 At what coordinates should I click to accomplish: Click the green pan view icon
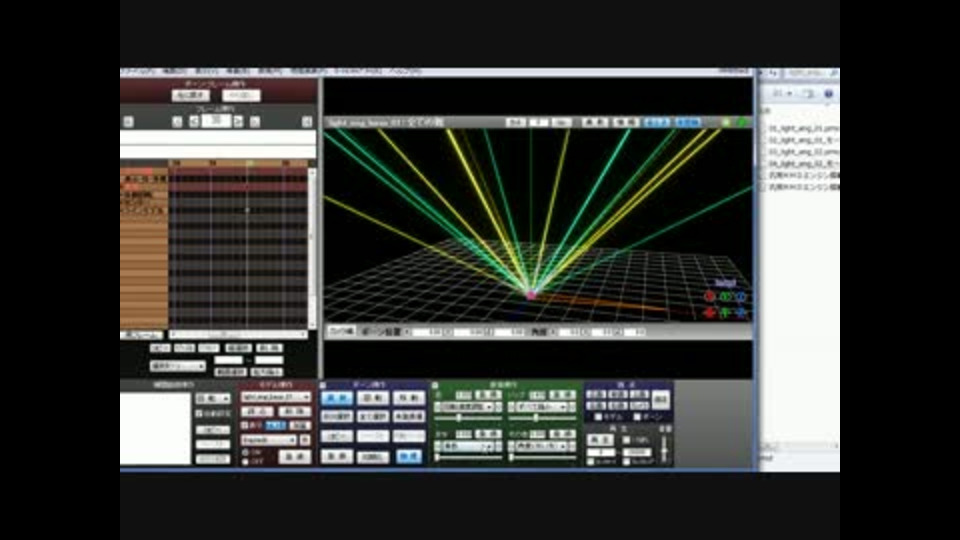[741, 122]
